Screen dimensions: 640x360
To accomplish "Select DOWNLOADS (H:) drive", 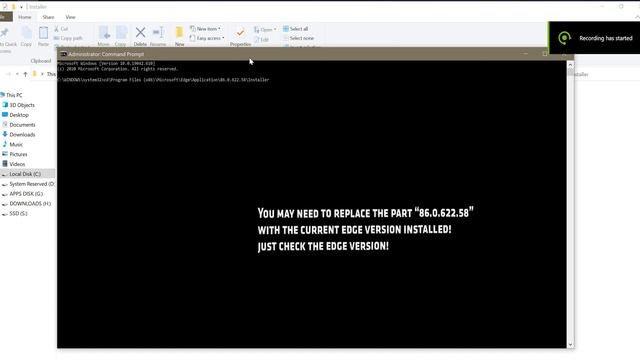I will point(27,204).
